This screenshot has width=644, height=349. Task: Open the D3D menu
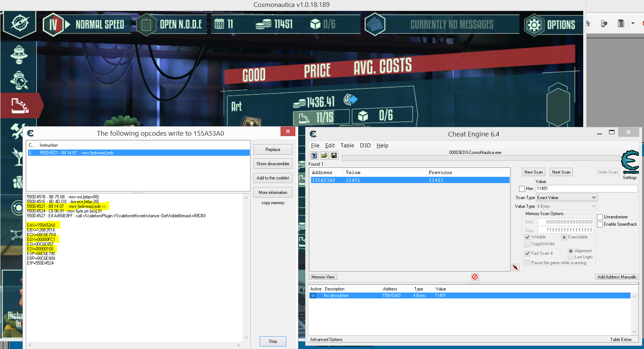(365, 146)
